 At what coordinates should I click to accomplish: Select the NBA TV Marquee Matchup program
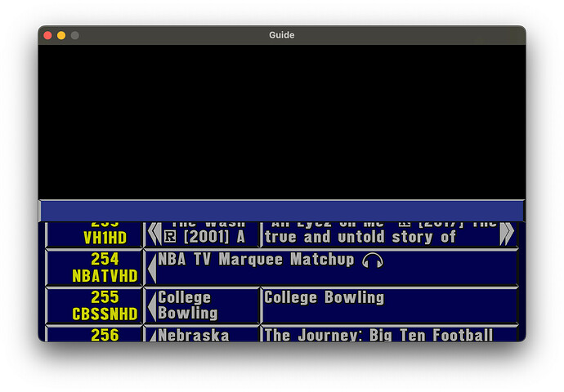click(335, 268)
